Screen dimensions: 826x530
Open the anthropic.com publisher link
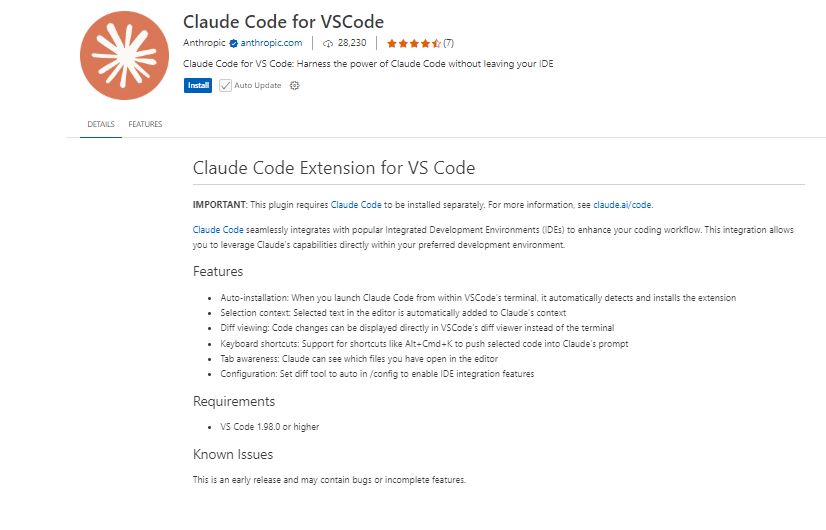pos(271,43)
